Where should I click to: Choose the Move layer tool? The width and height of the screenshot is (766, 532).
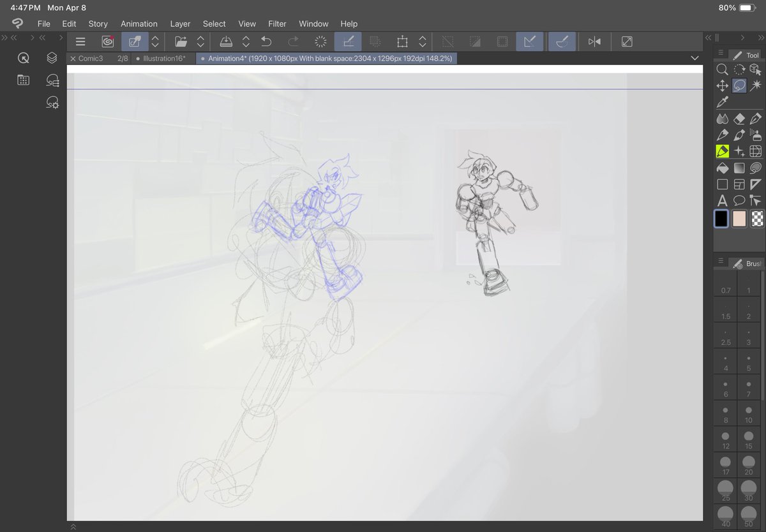click(x=723, y=85)
